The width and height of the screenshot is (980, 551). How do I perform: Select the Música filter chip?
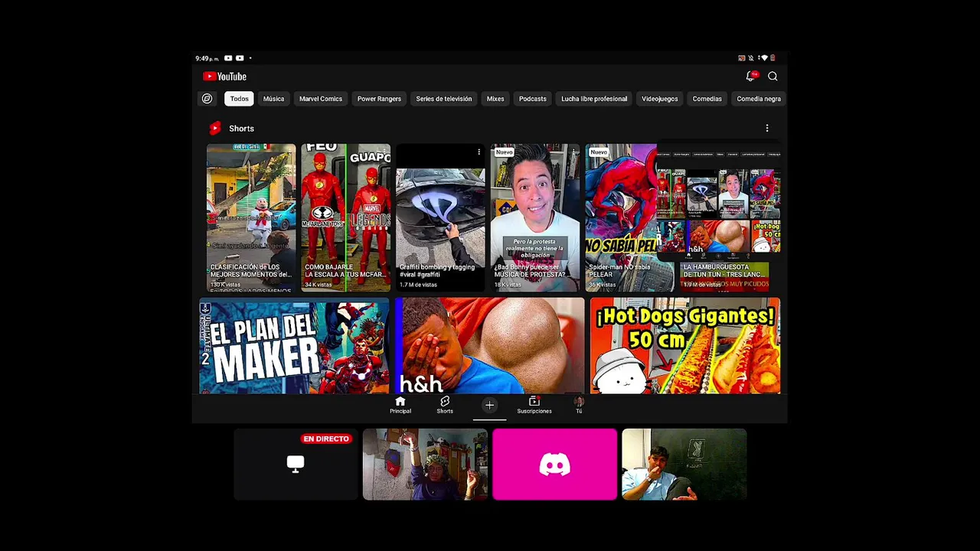273,99
